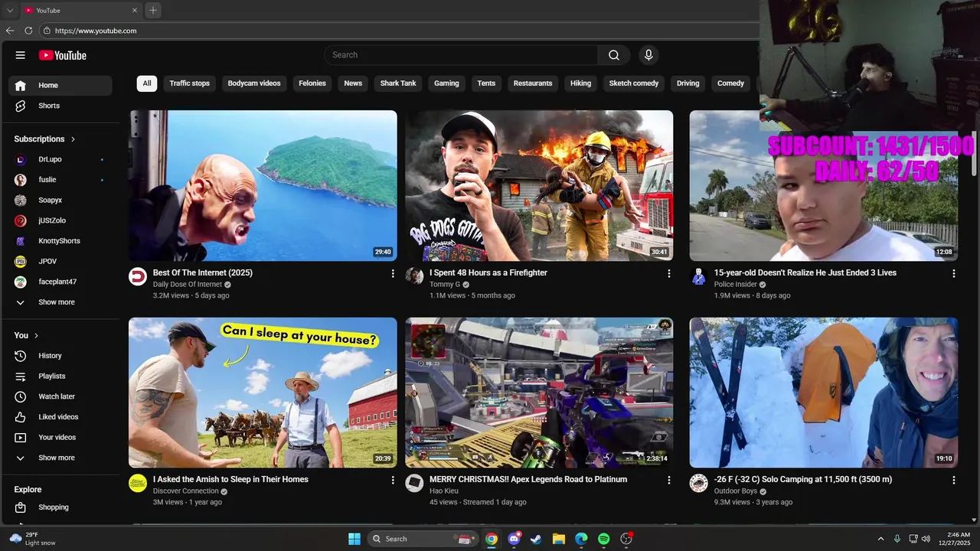Image resolution: width=980 pixels, height=551 pixels.
Task: Open Discord from Windows taskbar
Action: (x=514, y=539)
